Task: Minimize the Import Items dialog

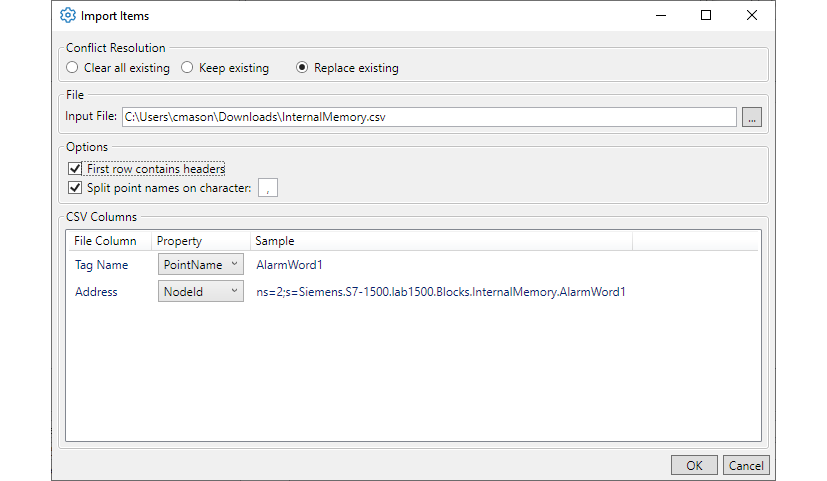Action: (660, 16)
